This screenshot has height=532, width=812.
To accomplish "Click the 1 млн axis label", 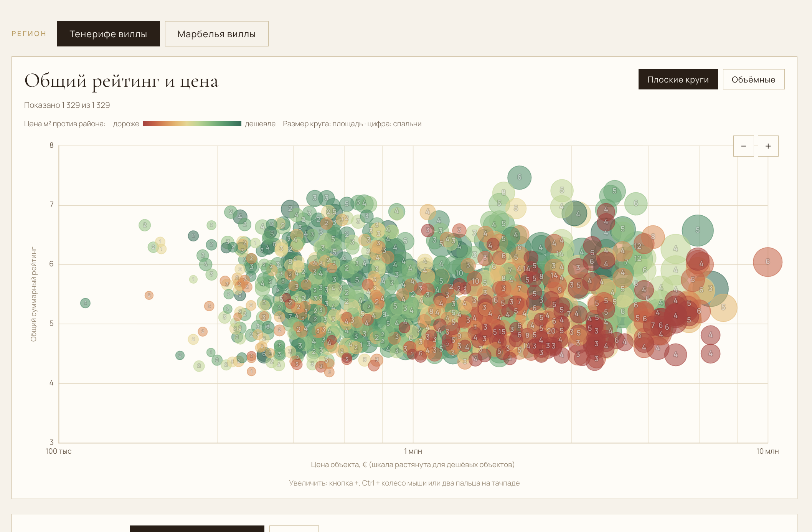I will pos(413,451).
